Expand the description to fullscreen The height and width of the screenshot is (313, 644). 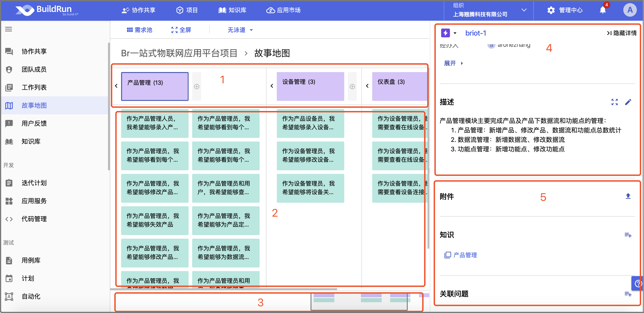click(x=615, y=102)
